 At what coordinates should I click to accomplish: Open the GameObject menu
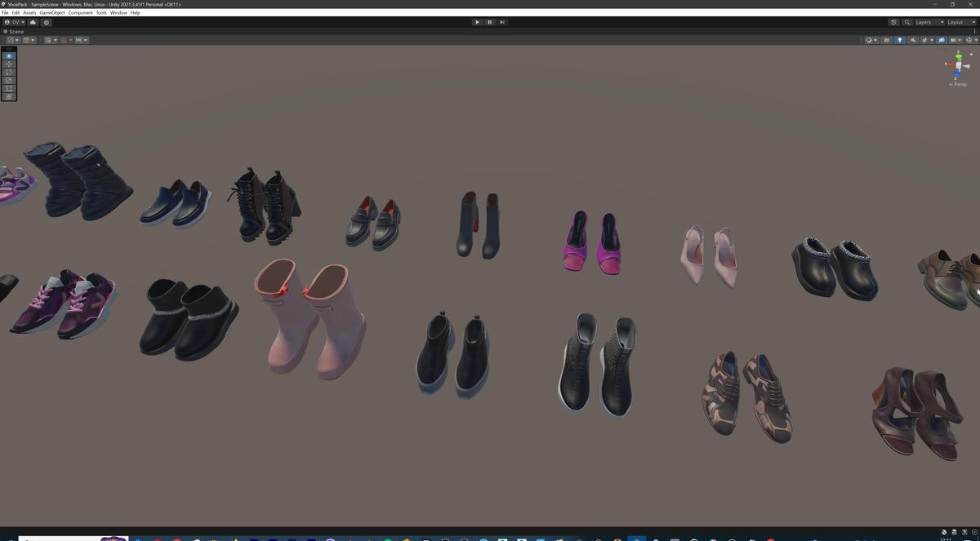point(51,12)
